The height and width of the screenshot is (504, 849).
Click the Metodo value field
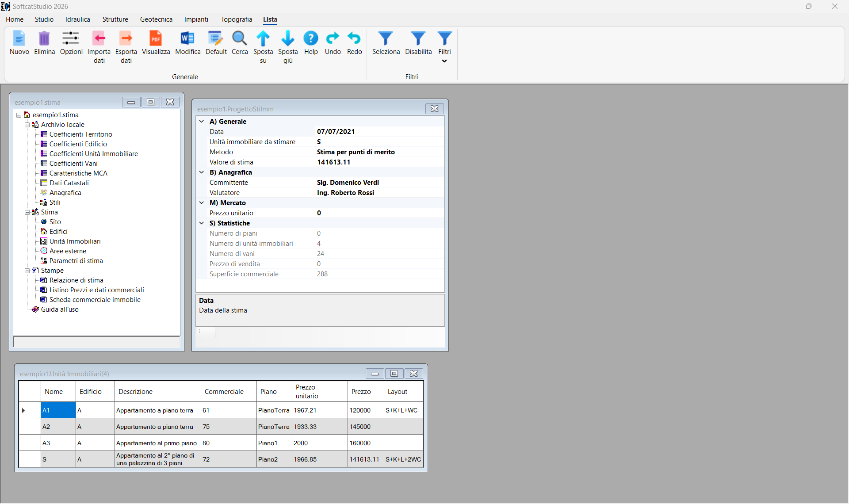tap(379, 152)
